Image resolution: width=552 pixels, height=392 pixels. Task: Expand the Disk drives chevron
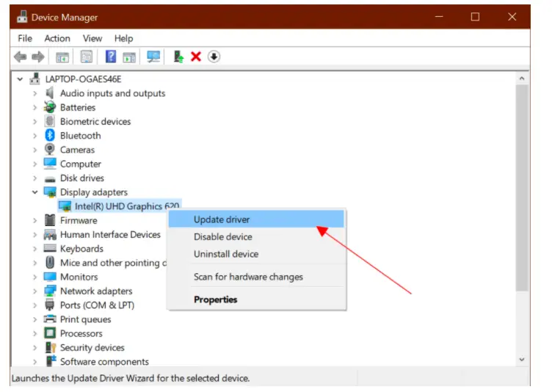(x=34, y=178)
